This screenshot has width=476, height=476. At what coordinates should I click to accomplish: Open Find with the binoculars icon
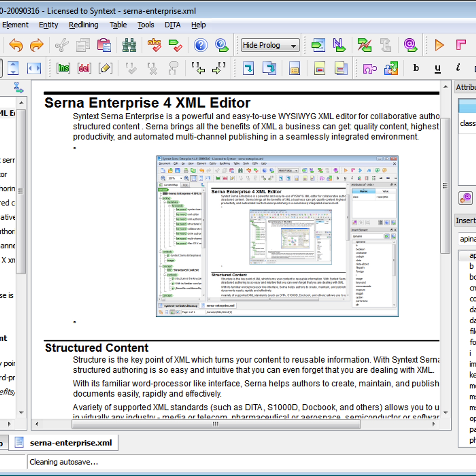[129, 45]
